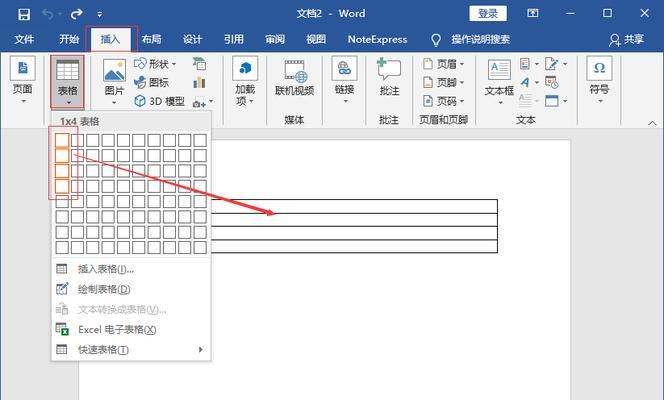This screenshot has width=664, height=400.
Task: Click the SmartArt icon
Action: point(199,64)
